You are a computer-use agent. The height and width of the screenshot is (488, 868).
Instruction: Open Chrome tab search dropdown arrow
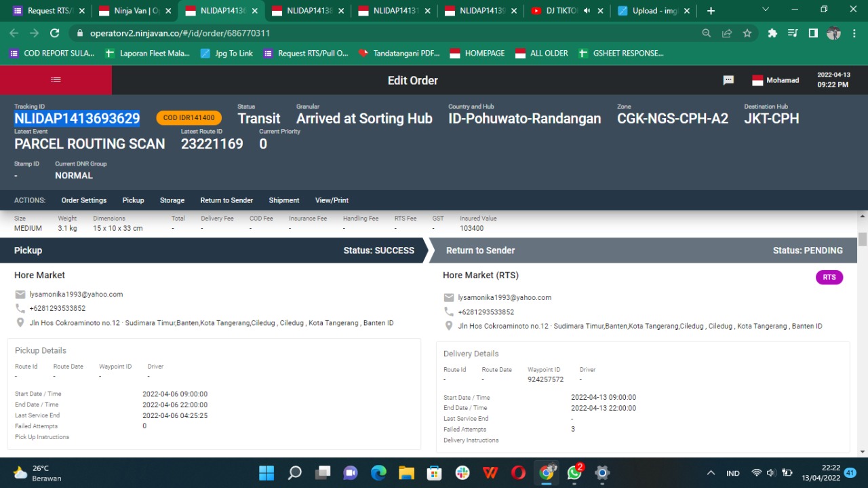pyautogui.click(x=766, y=10)
